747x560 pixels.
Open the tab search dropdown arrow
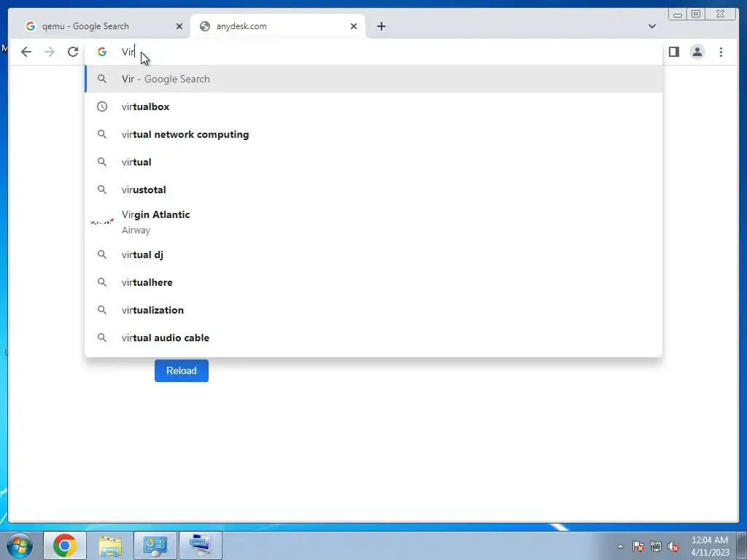coord(651,26)
